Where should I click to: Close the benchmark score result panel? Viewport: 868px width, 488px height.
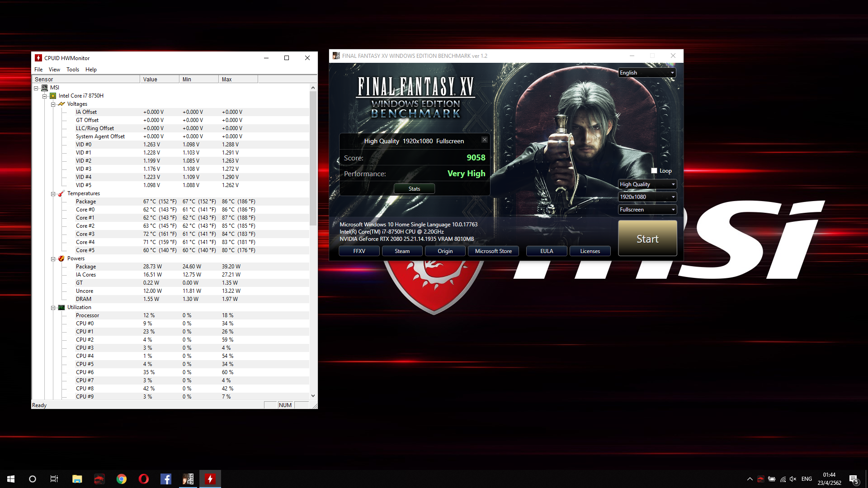point(484,140)
